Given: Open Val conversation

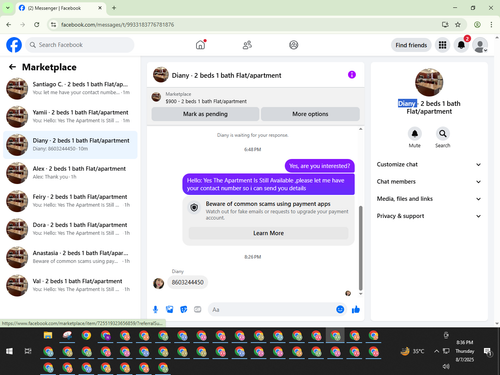Looking at the screenshot, I should (x=70, y=285).
